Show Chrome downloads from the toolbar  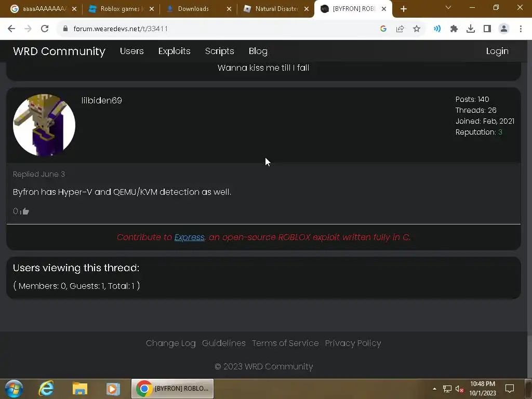(471, 29)
